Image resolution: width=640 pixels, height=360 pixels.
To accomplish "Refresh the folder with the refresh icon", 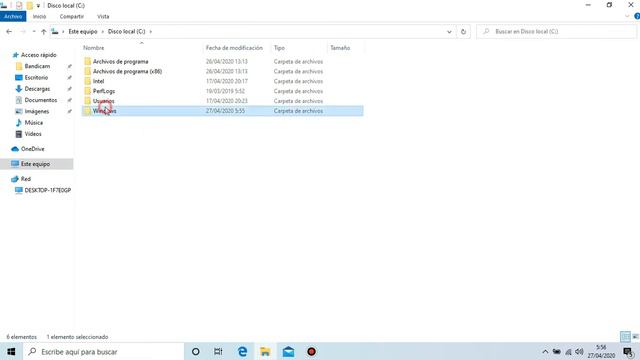I will click(x=463, y=31).
